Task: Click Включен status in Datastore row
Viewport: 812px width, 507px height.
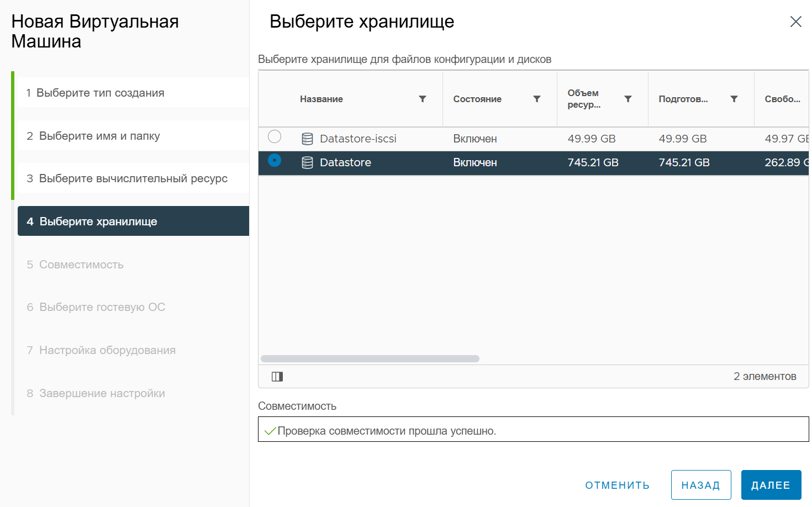Action: pos(475,162)
